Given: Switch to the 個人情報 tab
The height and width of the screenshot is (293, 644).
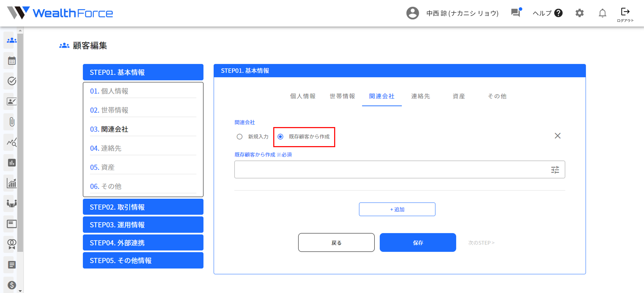Looking at the screenshot, I should (x=303, y=96).
